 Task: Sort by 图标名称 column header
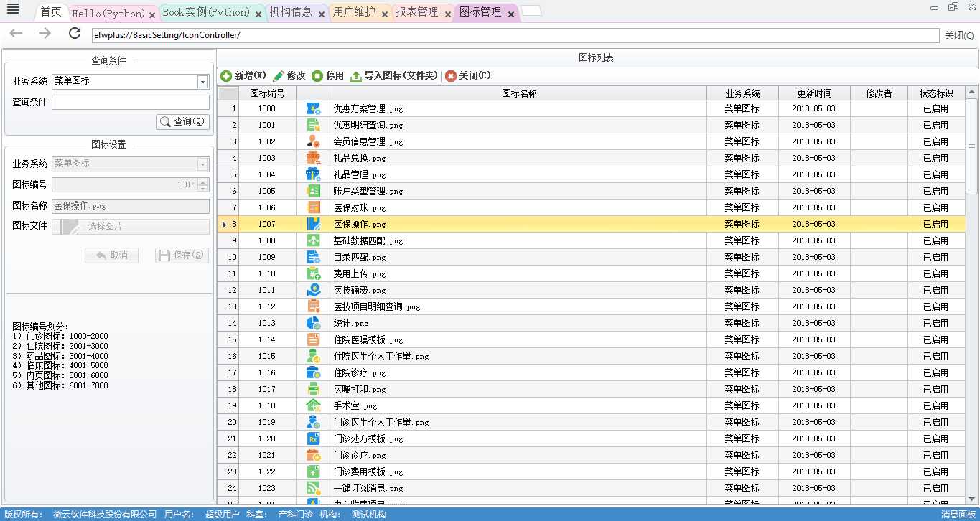[518, 93]
